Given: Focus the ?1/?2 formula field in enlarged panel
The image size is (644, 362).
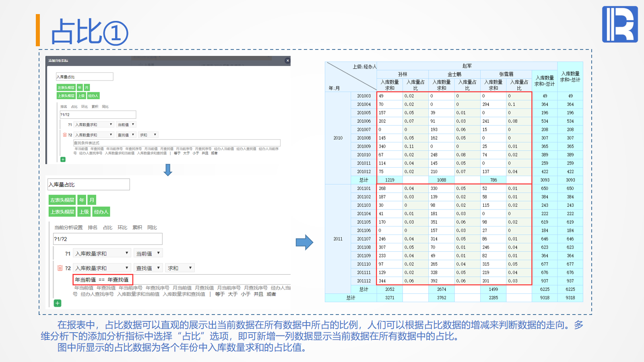Looking at the screenshot, I should pyautogui.click(x=107, y=239).
